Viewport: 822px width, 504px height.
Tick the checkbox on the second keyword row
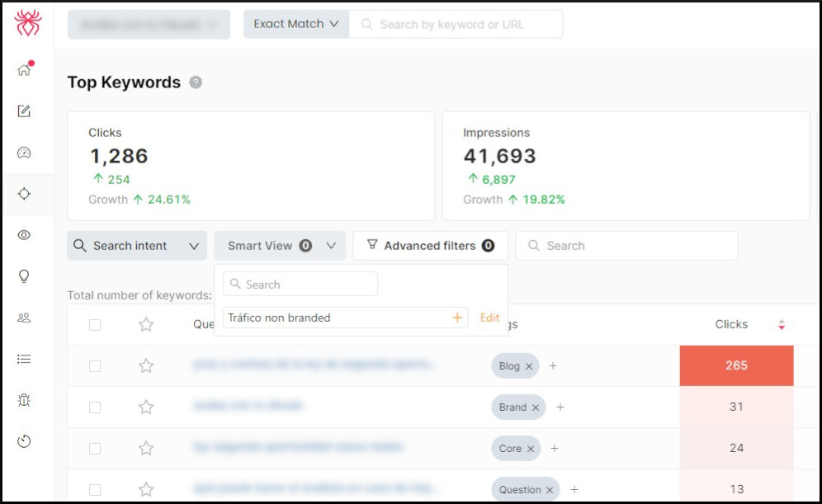coord(94,407)
